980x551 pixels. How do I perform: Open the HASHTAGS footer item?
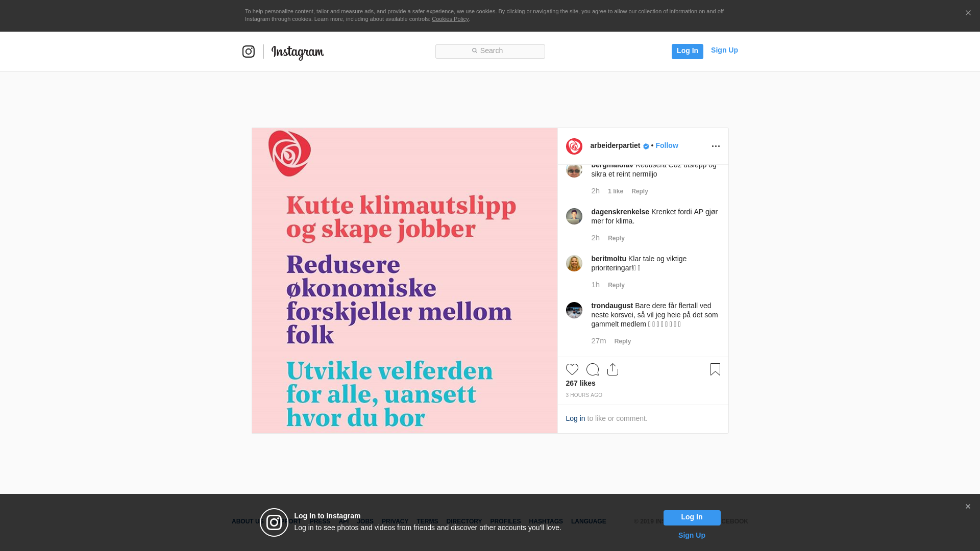546,521
